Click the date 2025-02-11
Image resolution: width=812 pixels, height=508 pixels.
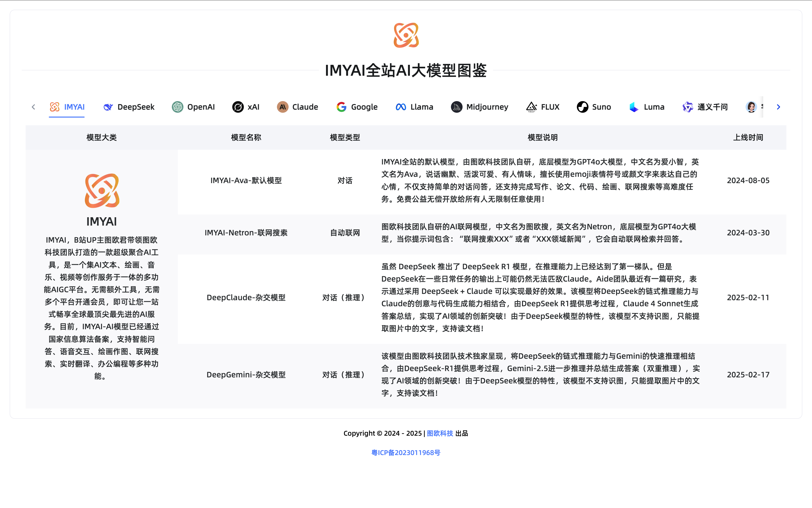click(748, 297)
